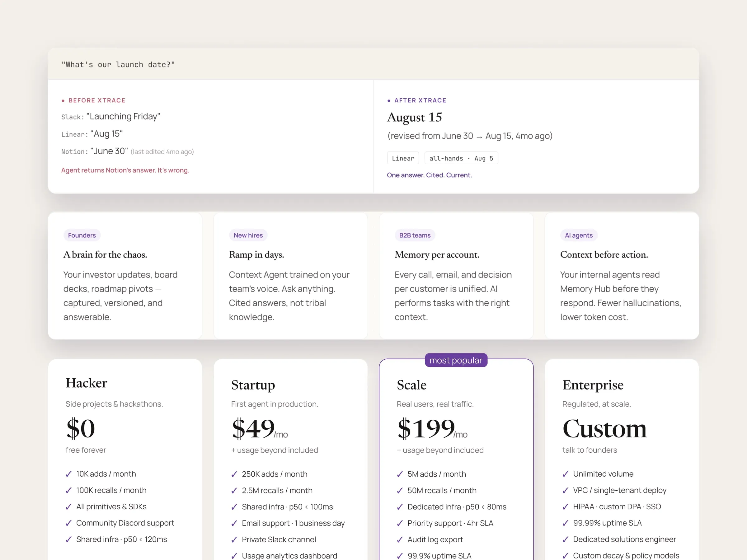Click "First agent in production." tagline
This screenshot has height=560, width=747.
point(275,404)
